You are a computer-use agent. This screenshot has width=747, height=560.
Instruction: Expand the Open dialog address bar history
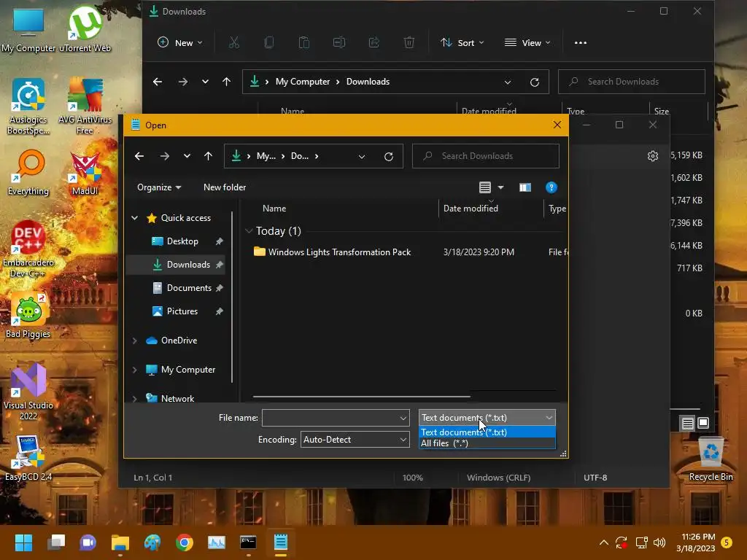[x=362, y=156]
